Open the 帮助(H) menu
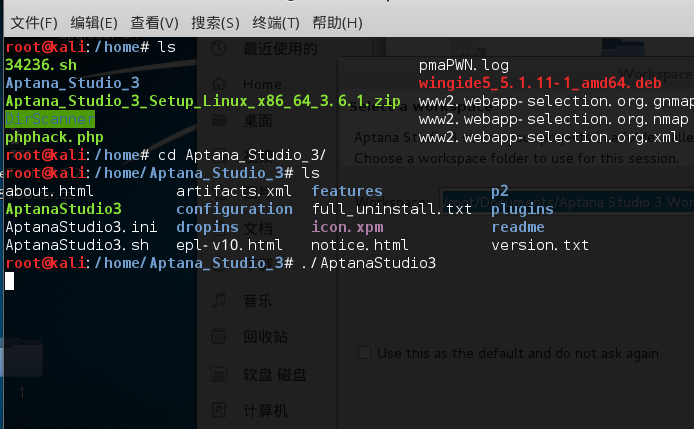Viewport: 694px width, 429px height. [337, 23]
